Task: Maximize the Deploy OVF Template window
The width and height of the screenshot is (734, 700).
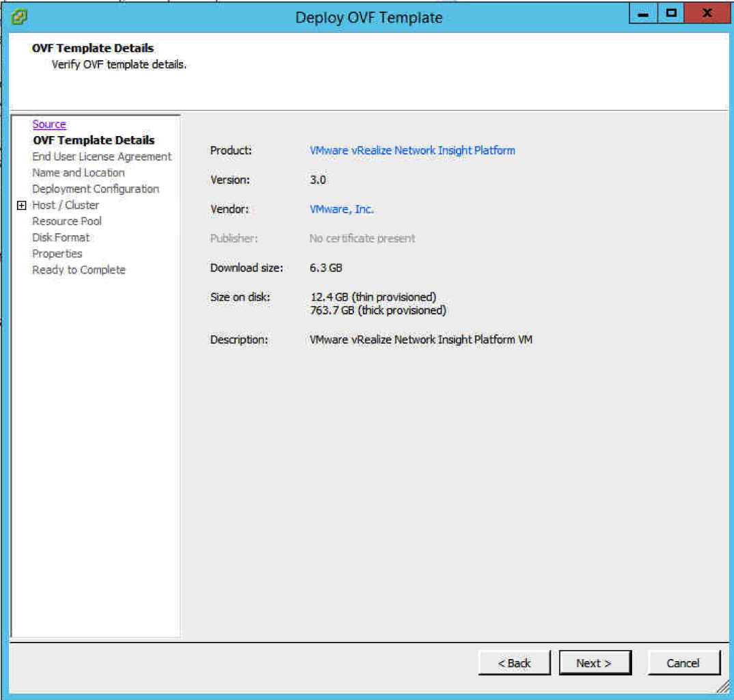Action: (672, 14)
